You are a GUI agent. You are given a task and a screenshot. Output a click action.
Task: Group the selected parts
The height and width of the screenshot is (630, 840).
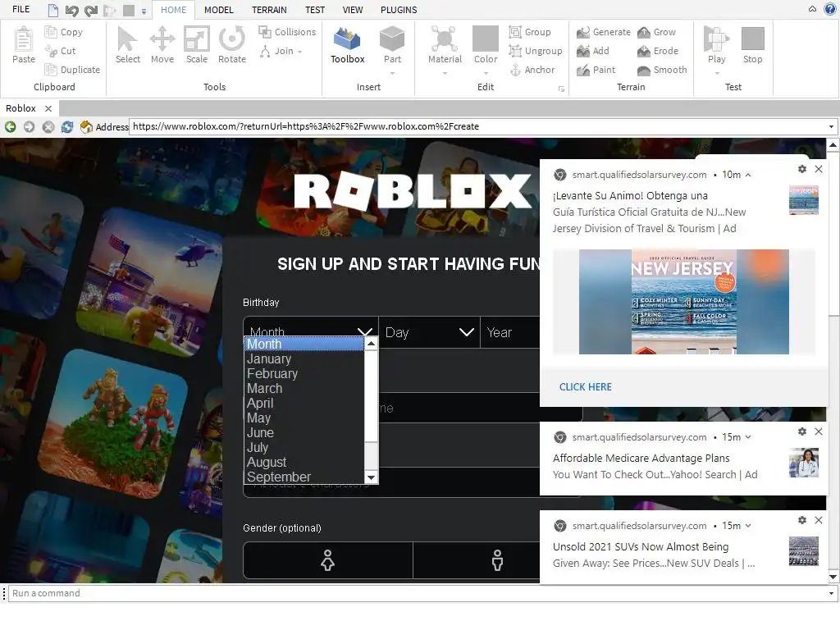pyautogui.click(x=530, y=32)
